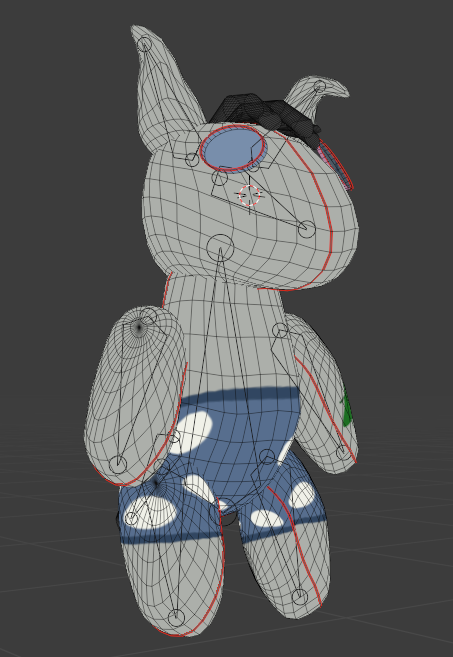Click the red-white 3D cursor on the face
The height and width of the screenshot is (657, 453).
tap(249, 195)
